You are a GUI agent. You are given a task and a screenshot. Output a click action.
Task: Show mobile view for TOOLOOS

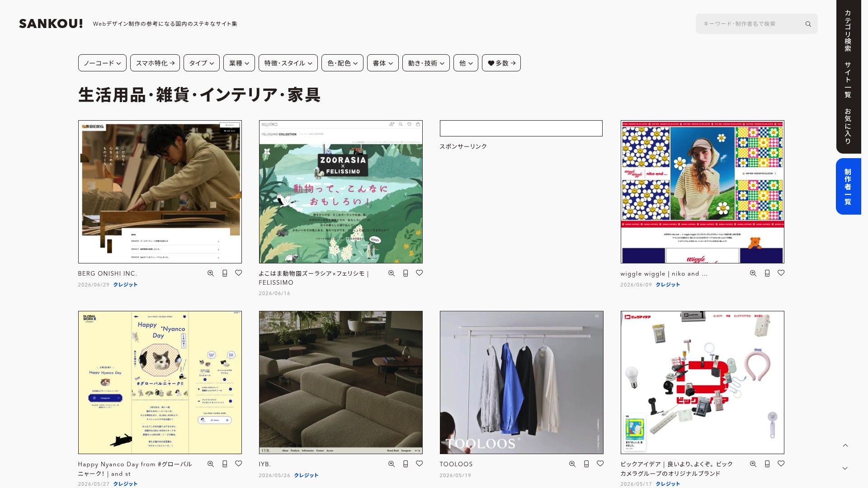pyautogui.click(x=586, y=464)
